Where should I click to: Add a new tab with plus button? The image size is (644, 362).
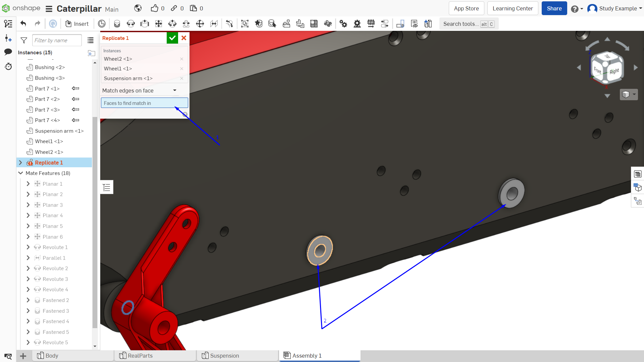tap(23, 356)
